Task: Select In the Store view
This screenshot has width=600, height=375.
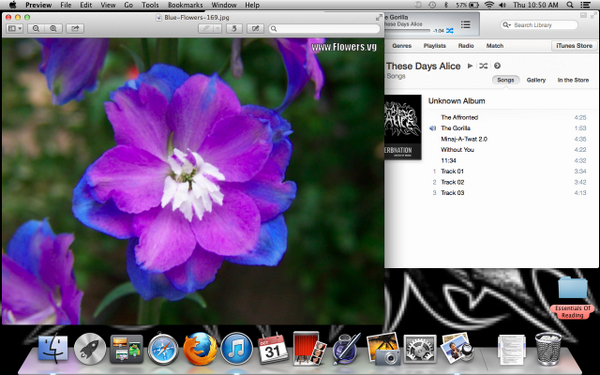Action: click(x=573, y=80)
